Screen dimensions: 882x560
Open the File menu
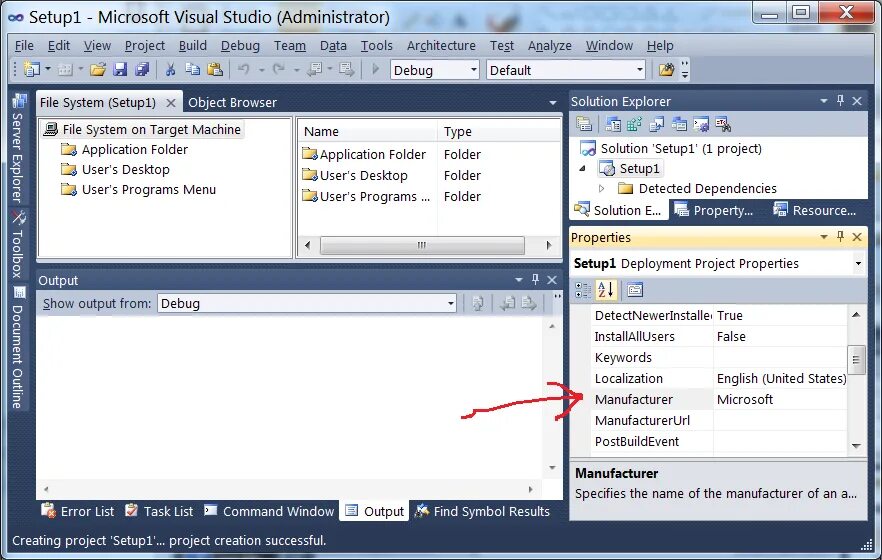(x=24, y=46)
